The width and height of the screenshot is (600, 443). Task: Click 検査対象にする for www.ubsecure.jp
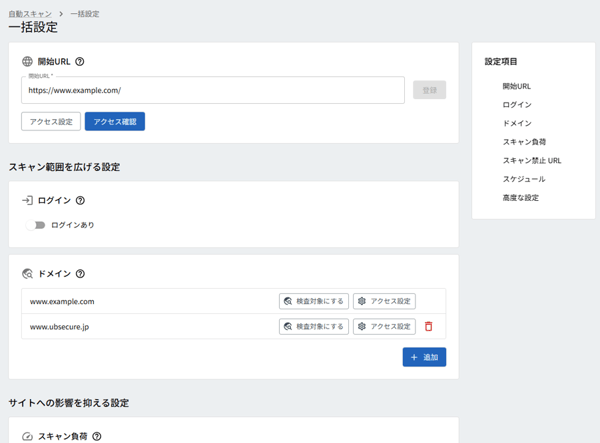tap(314, 326)
